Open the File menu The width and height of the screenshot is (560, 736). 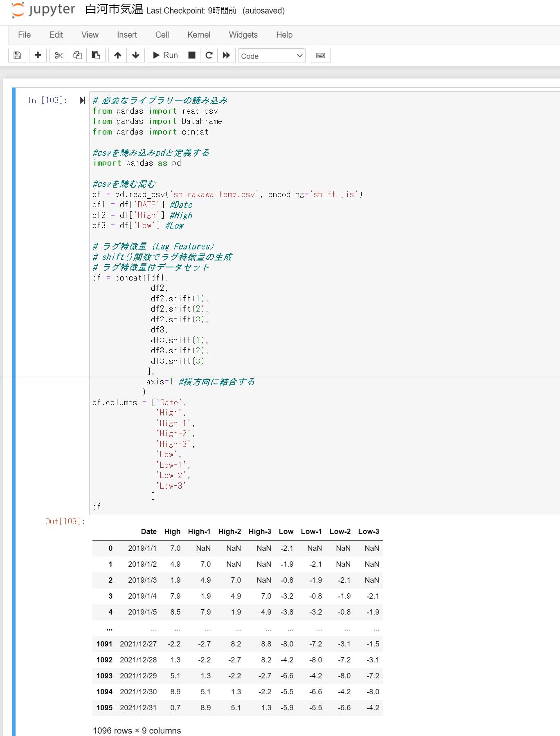pos(24,35)
